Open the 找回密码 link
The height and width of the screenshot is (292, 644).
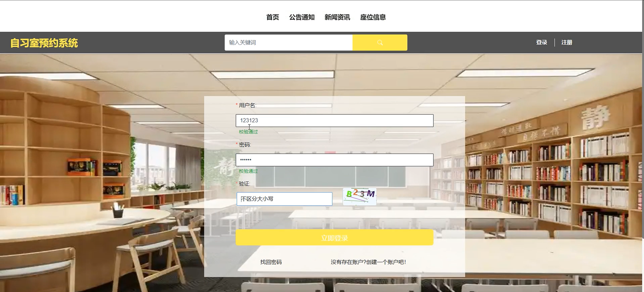coord(271,262)
